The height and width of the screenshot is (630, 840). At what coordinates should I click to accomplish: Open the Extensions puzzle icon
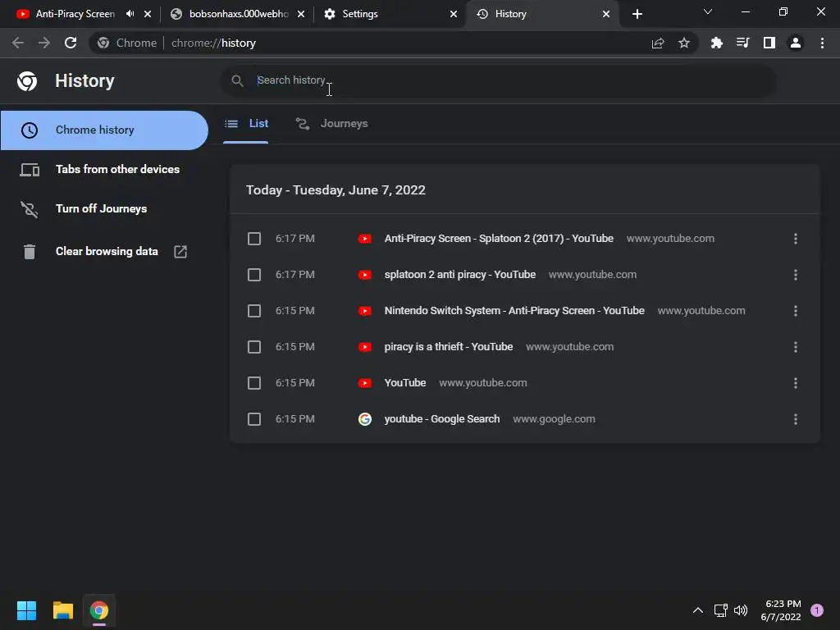(x=716, y=43)
